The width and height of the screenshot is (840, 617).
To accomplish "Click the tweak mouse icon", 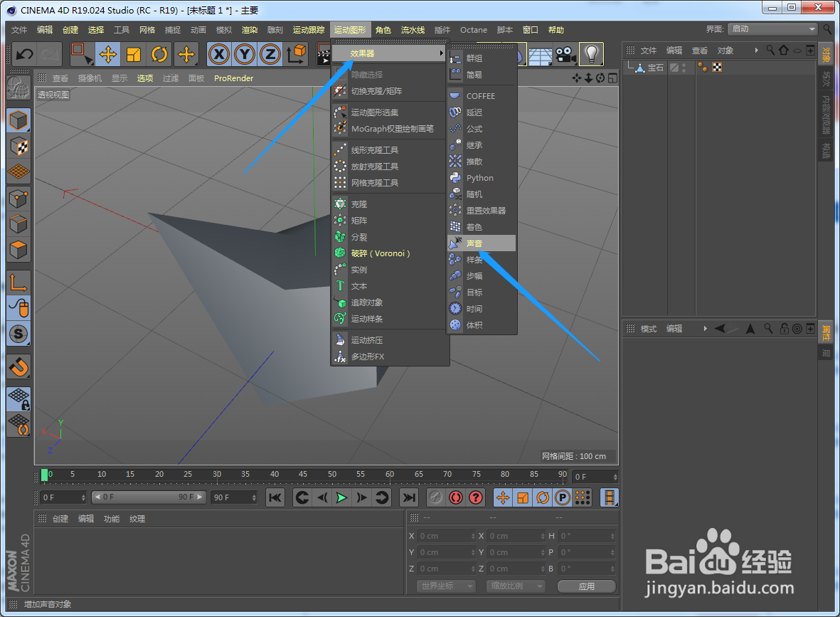I will (x=18, y=307).
